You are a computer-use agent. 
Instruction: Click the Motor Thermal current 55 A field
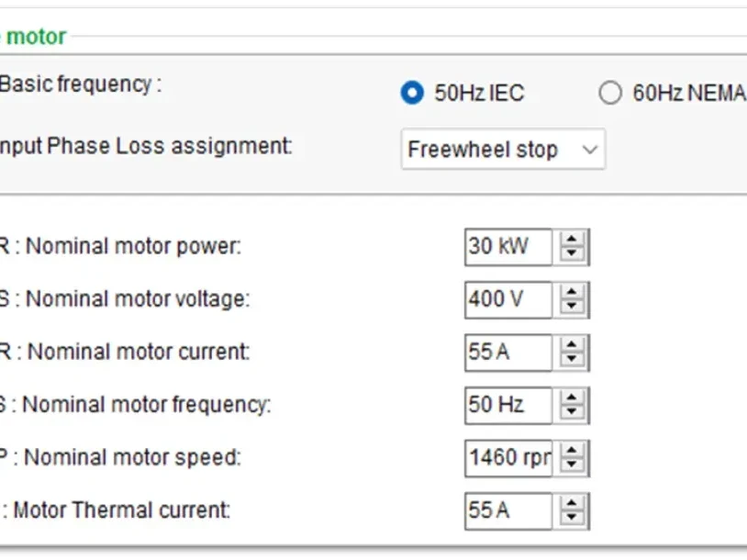pyautogui.click(x=508, y=510)
